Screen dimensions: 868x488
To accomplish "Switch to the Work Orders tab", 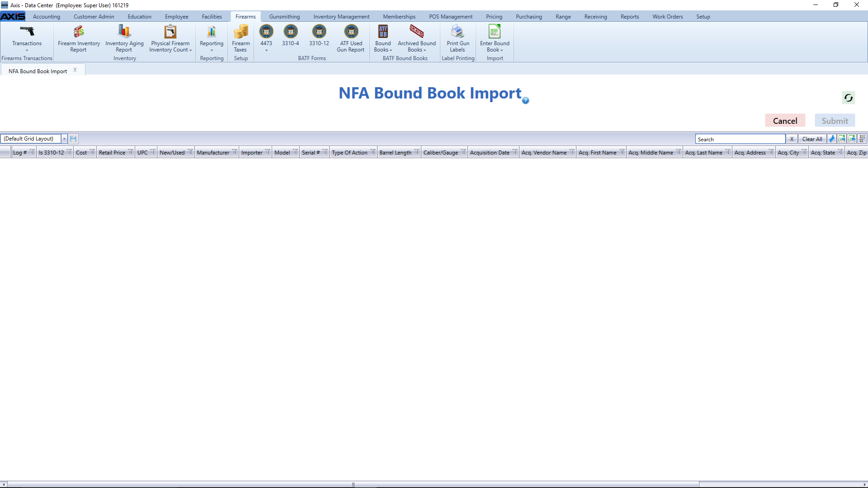I will [667, 17].
